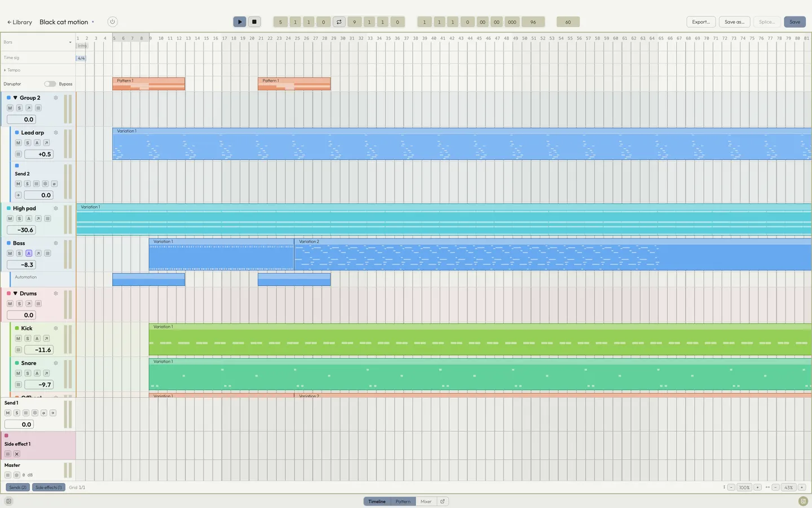Click the Save as... button
This screenshot has height=508, width=812.
(734, 22)
